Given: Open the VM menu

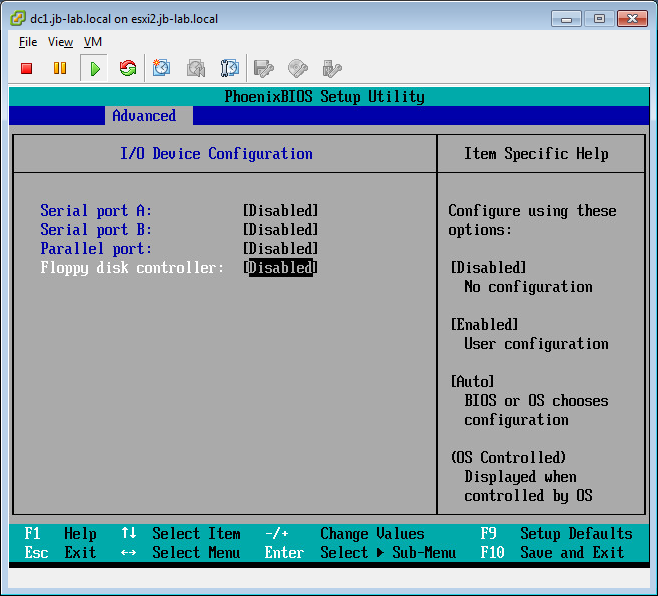Looking at the screenshot, I should click(x=93, y=42).
